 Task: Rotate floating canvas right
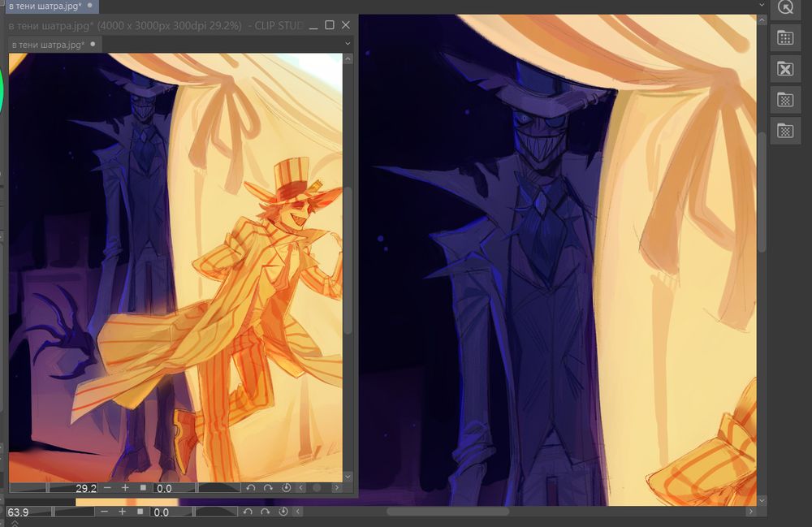pyautogui.click(x=268, y=488)
